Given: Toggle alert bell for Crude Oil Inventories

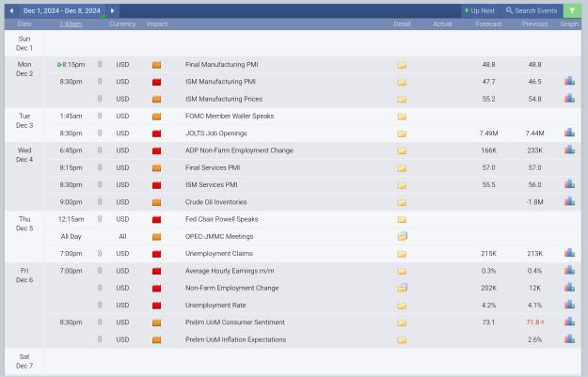Looking at the screenshot, I should click(x=100, y=201).
